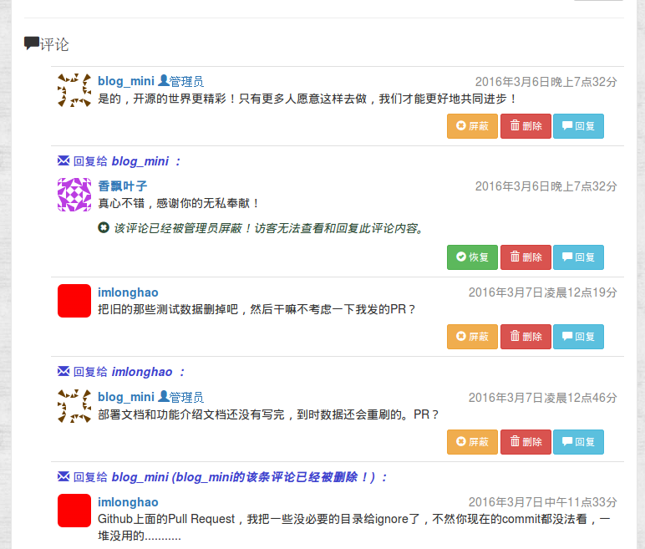Click timestamp 2016年3月7日凌晨12点19分
This screenshot has width=645, height=549.
coord(543,292)
